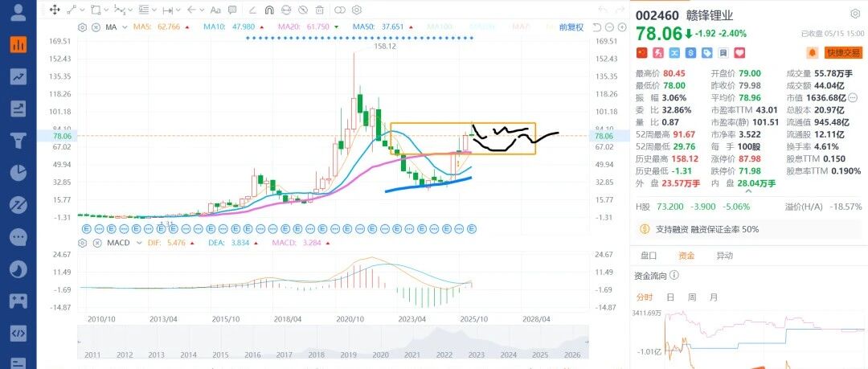The height and width of the screenshot is (369, 868).
Task: Open the price alert bell icon
Action: tap(812, 52)
